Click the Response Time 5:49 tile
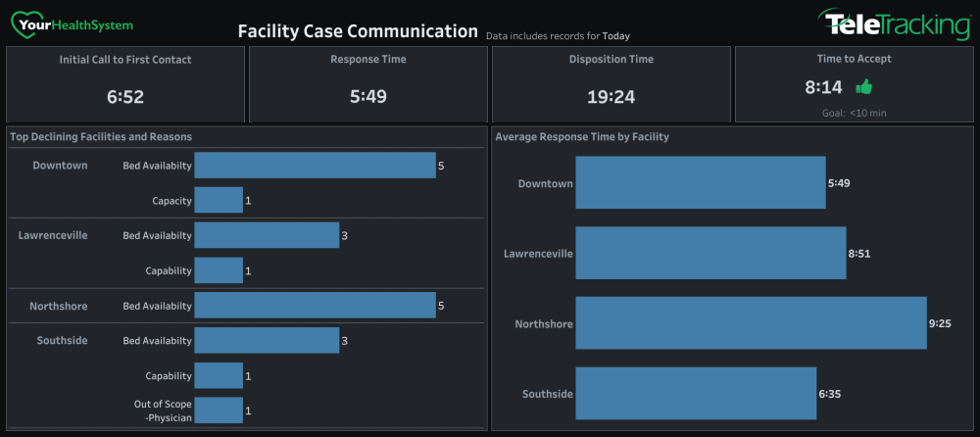980x437 pixels. click(368, 83)
